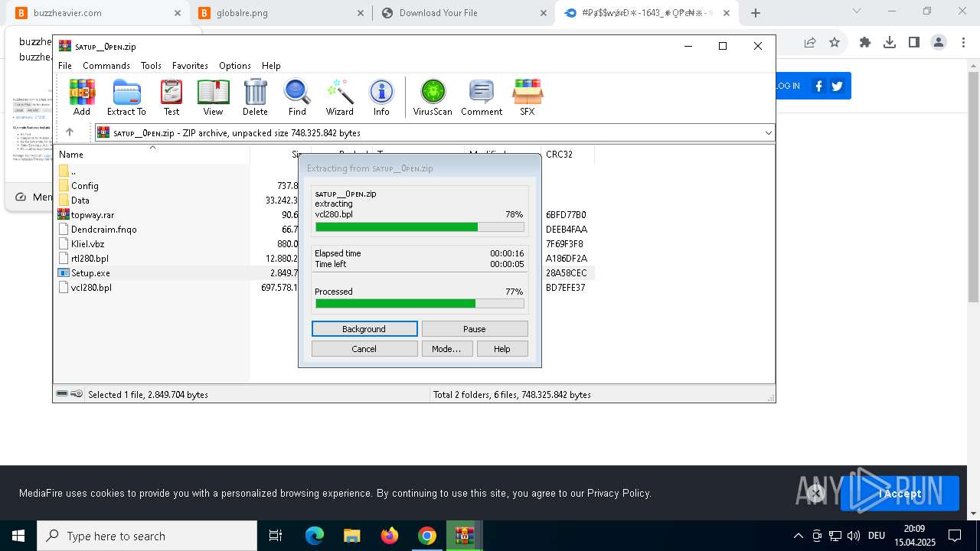Select the Data folder
The image size is (980, 551).
[80, 201]
